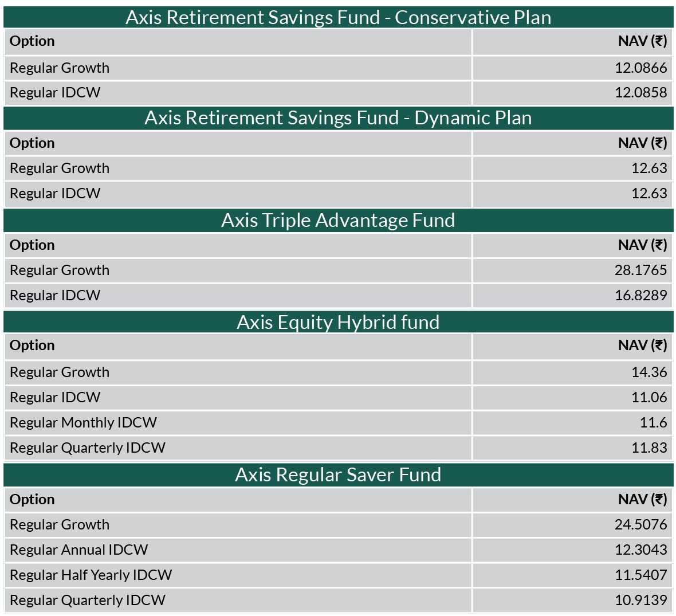Click 'Option' header under Axis Triple Advantage Fund
The width and height of the screenshot is (676, 616).
tap(32, 245)
